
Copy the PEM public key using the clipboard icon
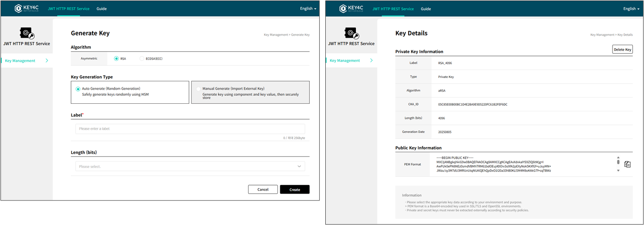627,164
